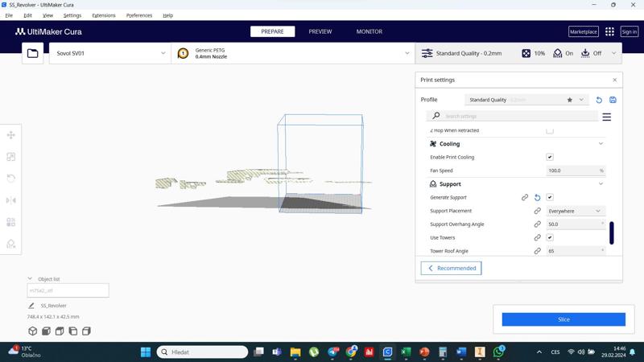Switch to the PREVIEW stage tab
The height and width of the screenshot is (362, 644).
pos(320,31)
